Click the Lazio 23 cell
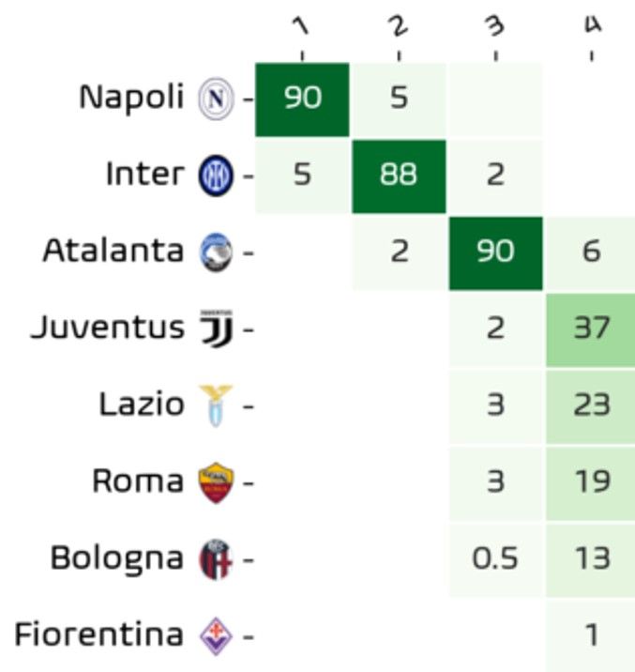Image resolution: width=635 pixels, height=672 pixels. click(x=591, y=405)
